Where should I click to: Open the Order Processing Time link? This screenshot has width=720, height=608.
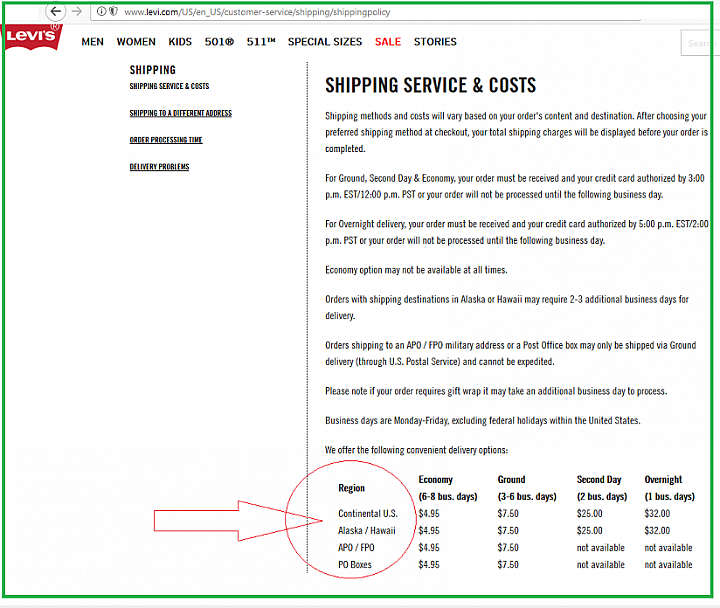pos(166,140)
